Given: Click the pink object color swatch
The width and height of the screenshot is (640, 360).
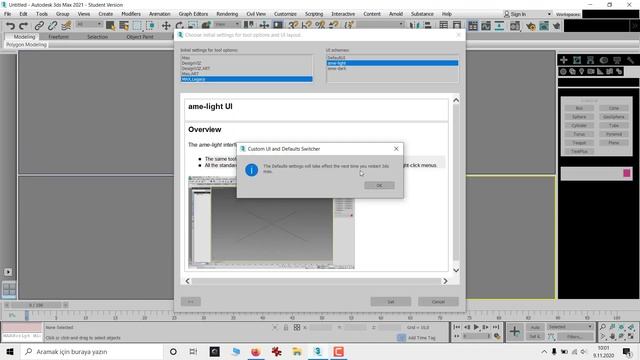Looking at the screenshot, I should 627,173.
